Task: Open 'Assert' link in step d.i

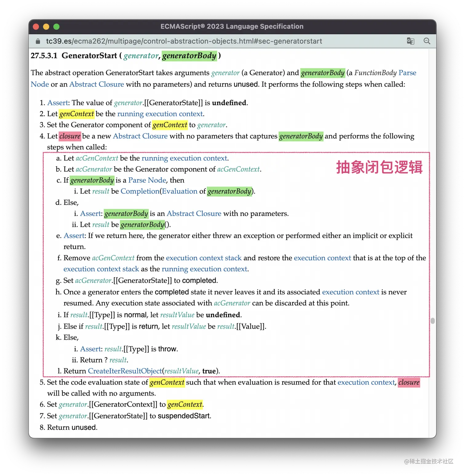Action: [90, 214]
